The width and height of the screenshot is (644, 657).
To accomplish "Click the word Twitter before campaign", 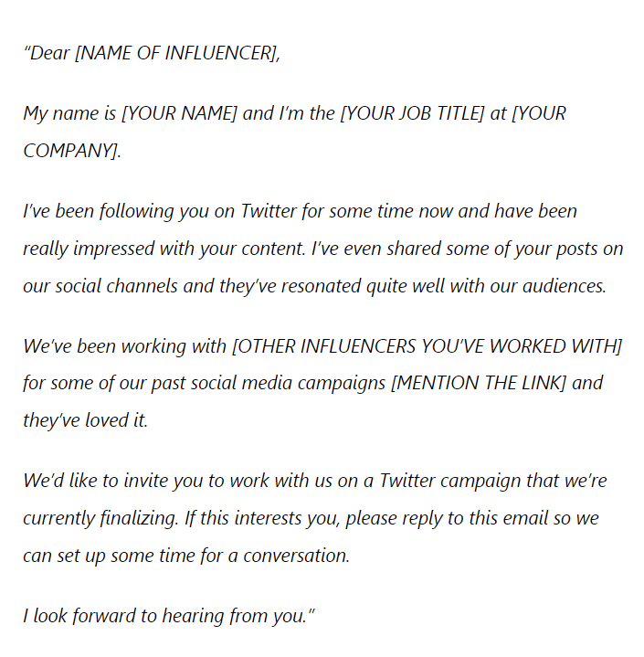I will 407,481.
